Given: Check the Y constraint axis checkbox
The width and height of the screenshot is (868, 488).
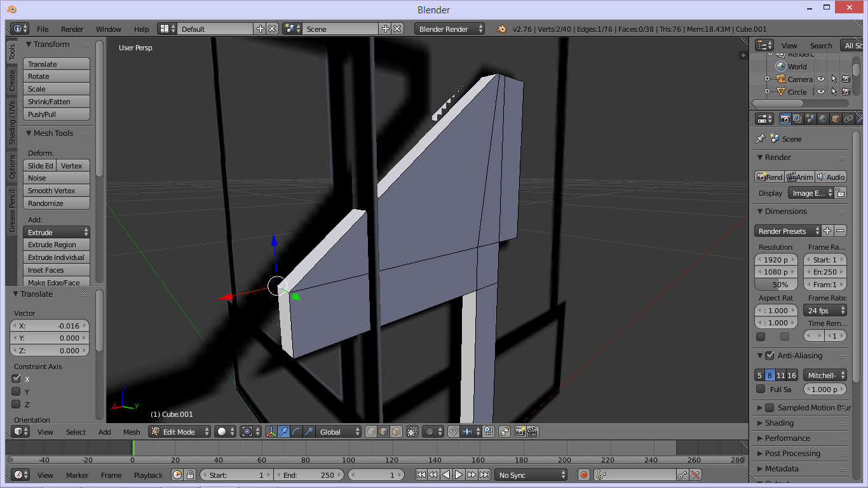Looking at the screenshot, I should pyautogui.click(x=17, y=391).
